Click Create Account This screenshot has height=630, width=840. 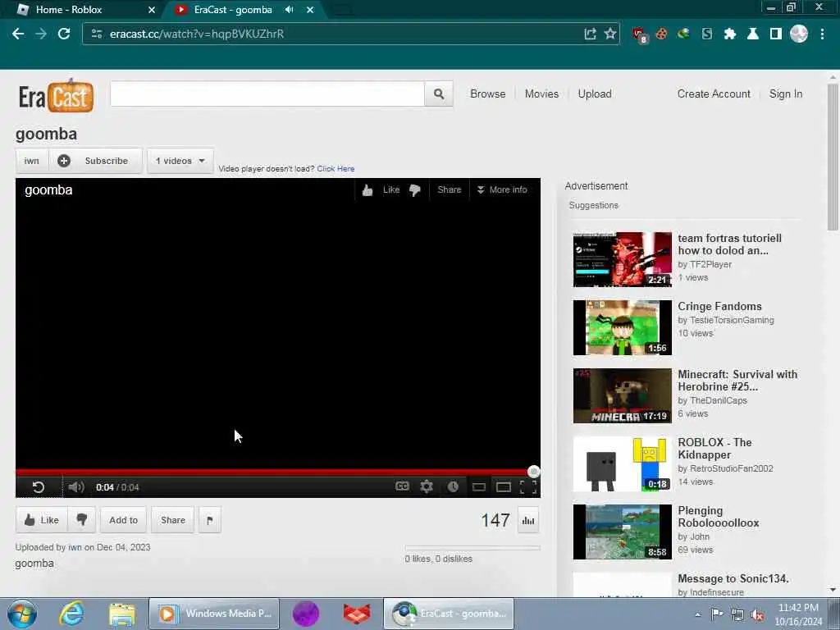click(714, 94)
